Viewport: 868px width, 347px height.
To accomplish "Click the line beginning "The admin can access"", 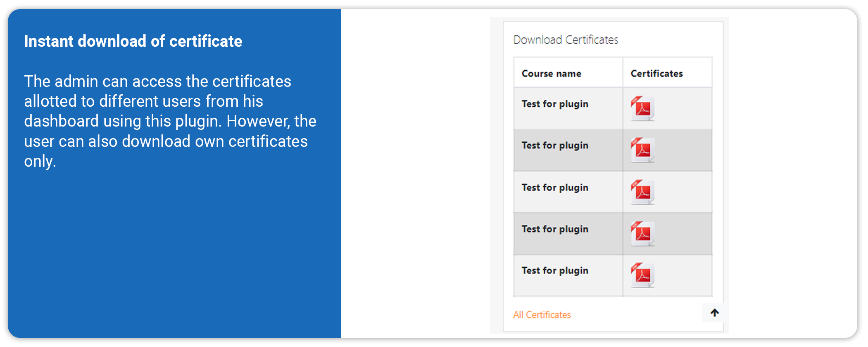I will [157, 81].
